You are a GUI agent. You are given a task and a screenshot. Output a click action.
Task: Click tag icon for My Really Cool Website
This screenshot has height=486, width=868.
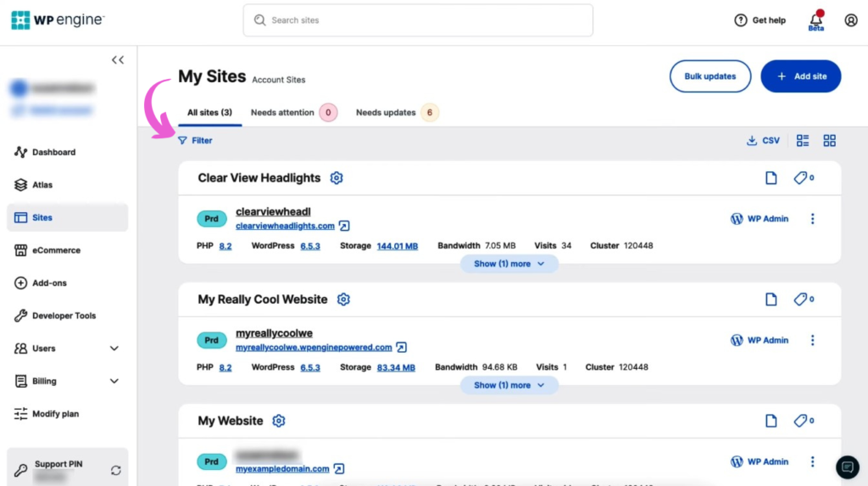tap(804, 299)
